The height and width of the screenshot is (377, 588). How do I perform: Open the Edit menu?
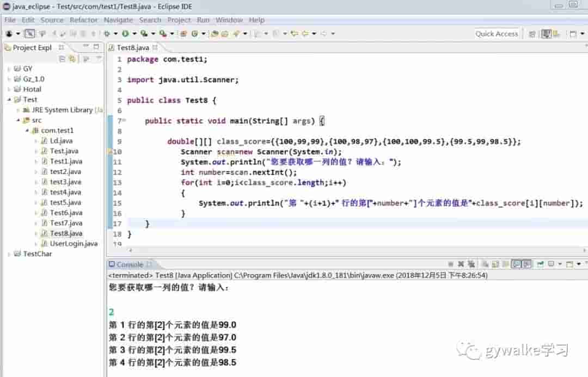pyautogui.click(x=28, y=20)
